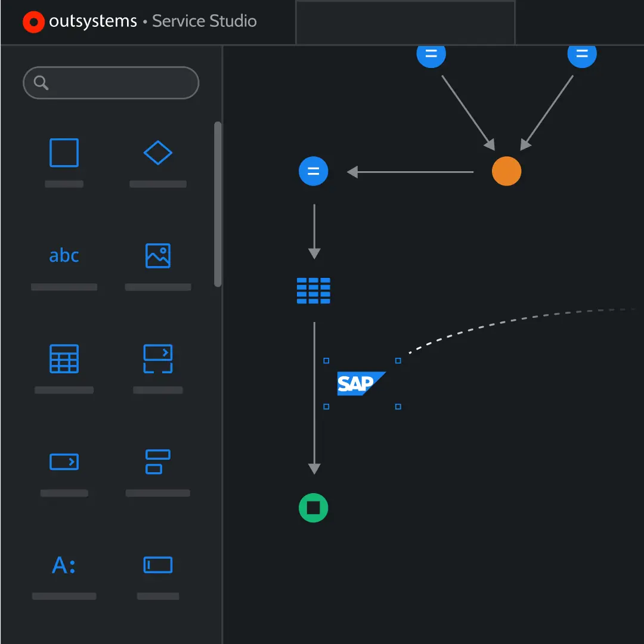Select the abc Text widget
Screen dimensions: 644x644
point(64,255)
